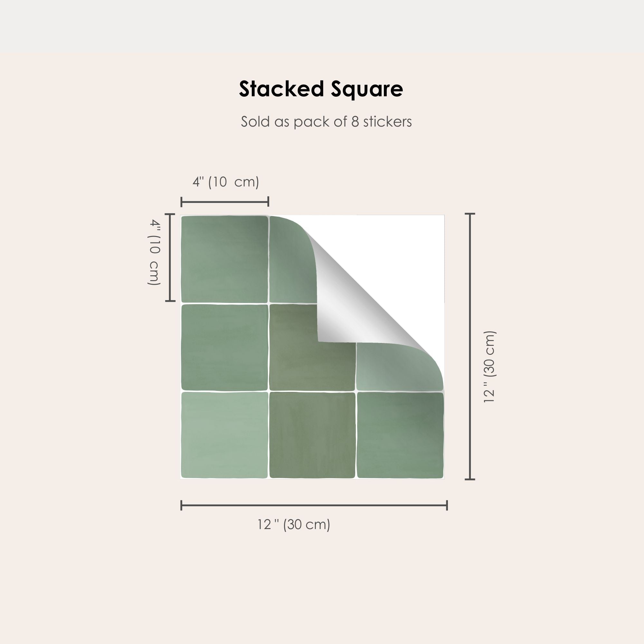Select the bottom-right green tile
Viewport: 644px width, 644px height.
coord(400,435)
